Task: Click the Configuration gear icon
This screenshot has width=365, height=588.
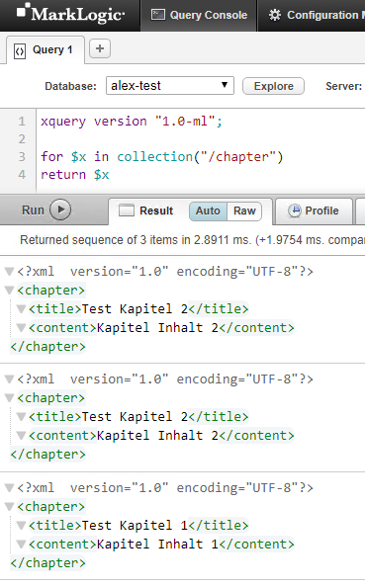Action: tap(275, 15)
